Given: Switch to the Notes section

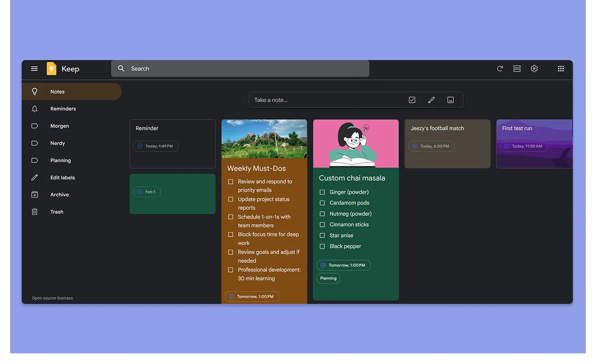Looking at the screenshot, I should (57, 91).
